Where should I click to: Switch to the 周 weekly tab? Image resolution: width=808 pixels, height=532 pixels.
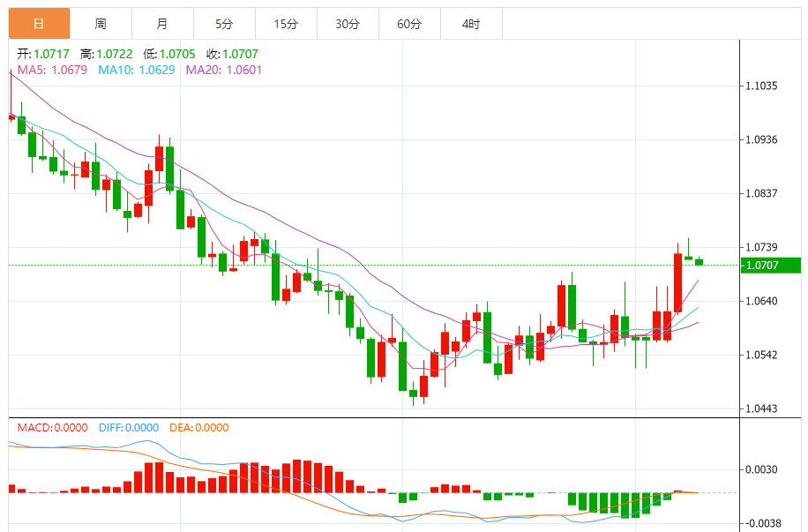tap(101, 24)
